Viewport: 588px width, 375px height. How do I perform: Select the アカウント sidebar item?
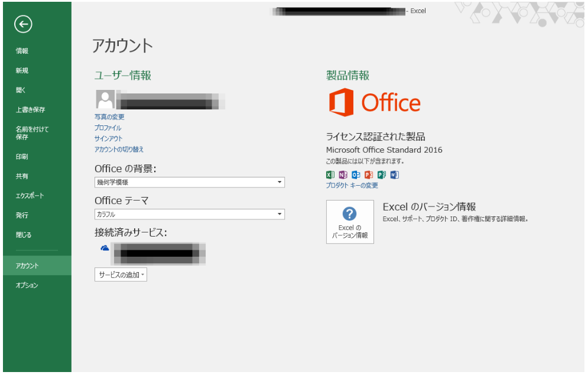(37, 266)
